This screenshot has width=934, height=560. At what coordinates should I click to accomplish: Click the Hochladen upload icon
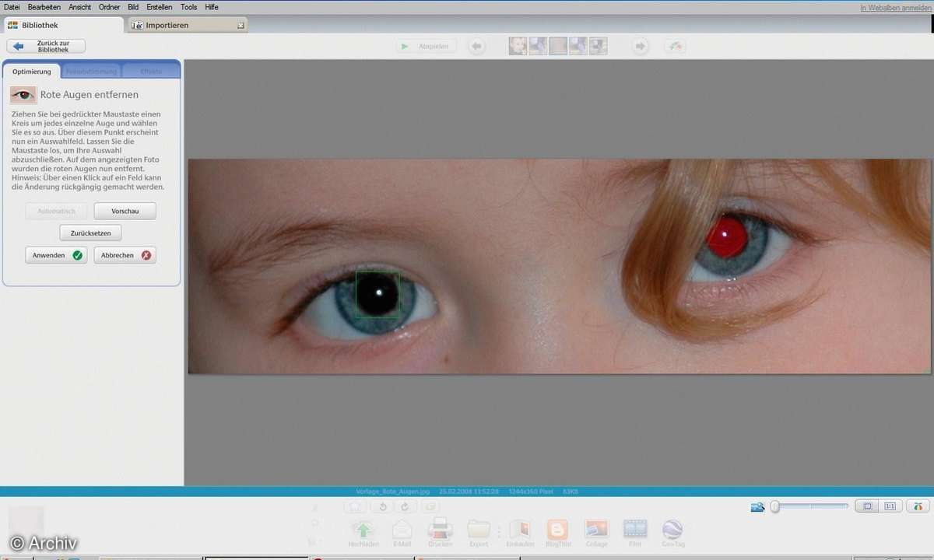click(x=364, y=530)
